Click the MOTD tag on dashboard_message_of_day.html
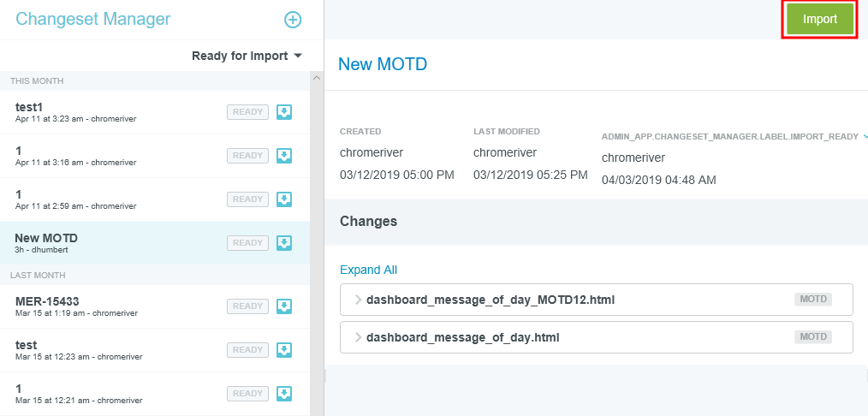 pos(813,337)
